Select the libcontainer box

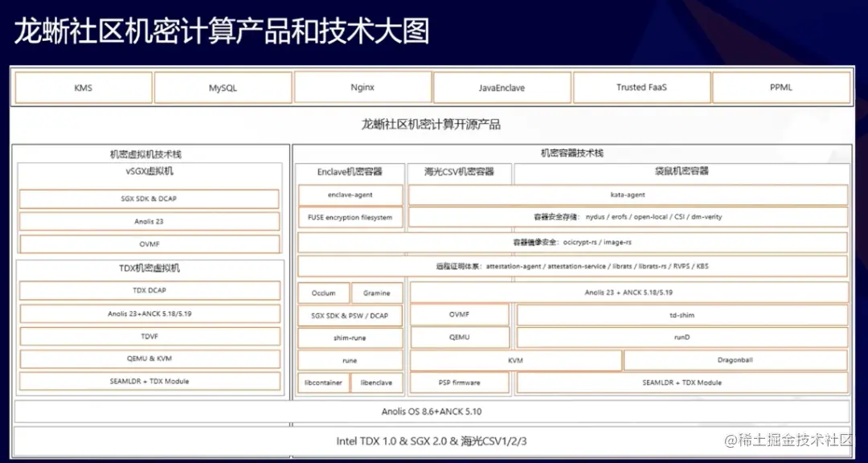point(323,383)
